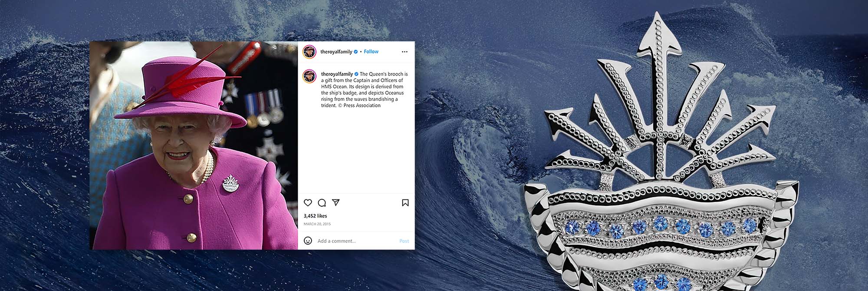Open the three-dot more options menu
Screen dimensions: 868x291
point(404,52)
